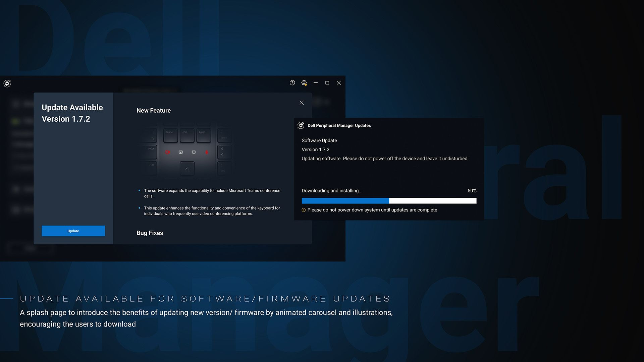
Task: Click the up arrow key in illustration
Action: [187, 168]
